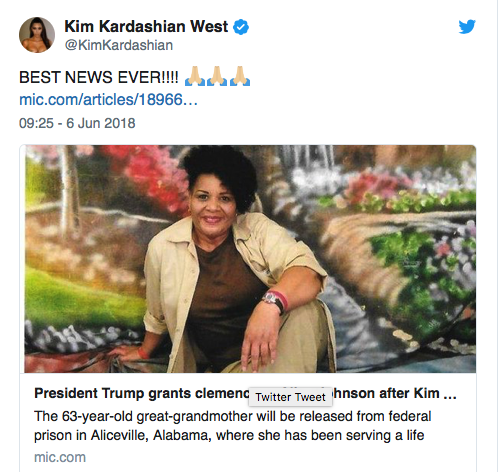
Task: Open Kim Kardashian West's profile avatar
Action: point(37,35)
